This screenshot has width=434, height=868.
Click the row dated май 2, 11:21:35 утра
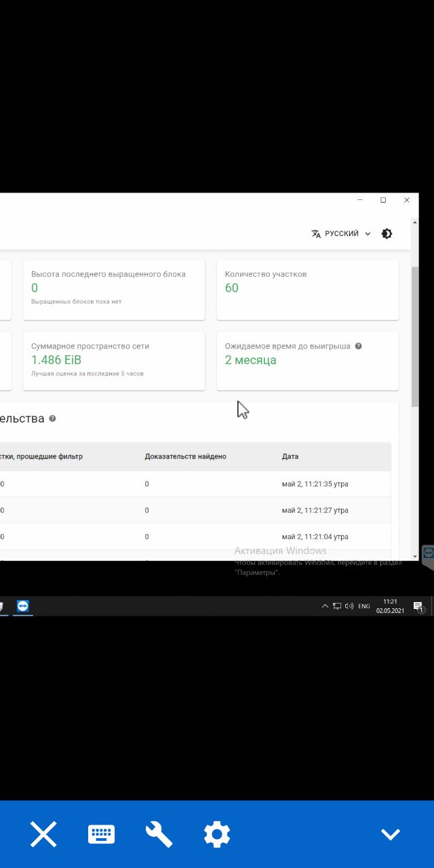(x=195, y=484)
